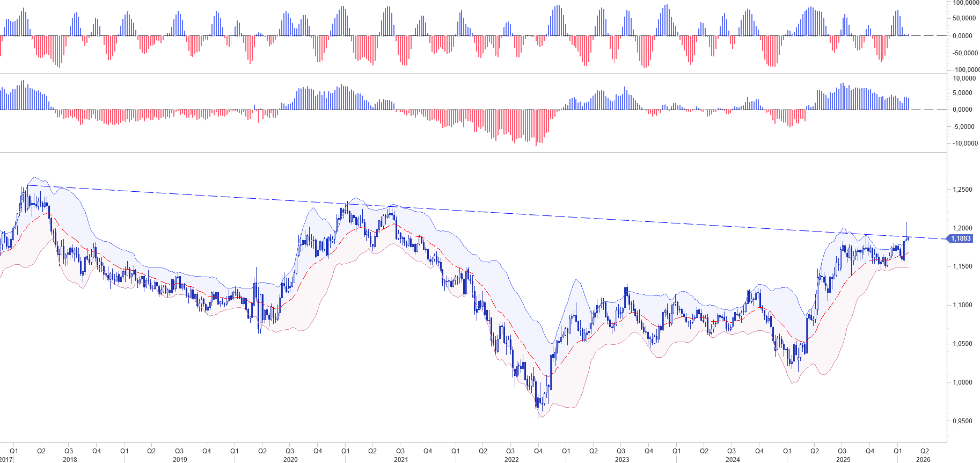The height and width of the screenshot is (463, 980).
Task: Select -10,0000 on second indicator scale
Action: 964,143
